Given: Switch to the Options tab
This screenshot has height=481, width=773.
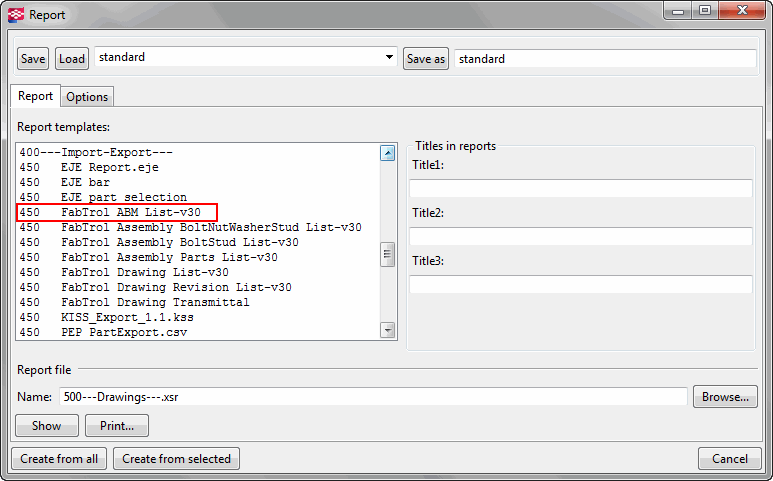Looking at the screenshot, I should pyautogui.click(x=87, y=97).
